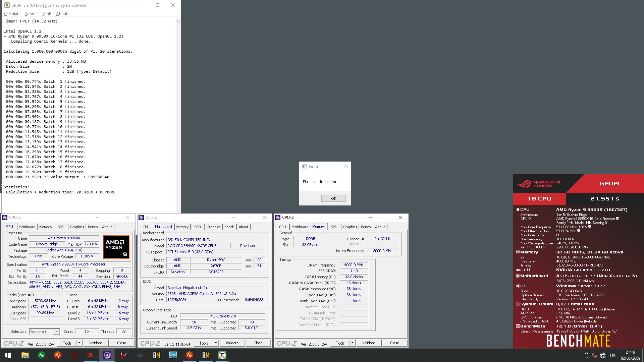The height and width of the screenshot is (362, 644).
Task: Open CPU tab in Mainboard CPU-Z window
Action: 146,227
